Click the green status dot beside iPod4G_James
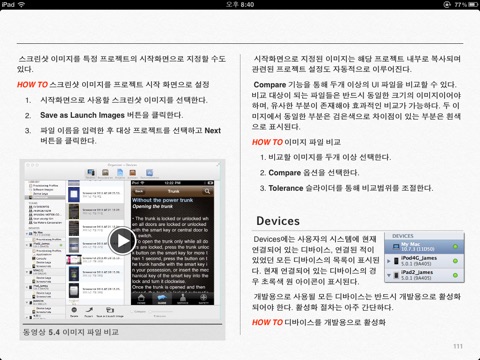Screen dimensions: 480x360 pyautogui.click(x=455, y=261)
